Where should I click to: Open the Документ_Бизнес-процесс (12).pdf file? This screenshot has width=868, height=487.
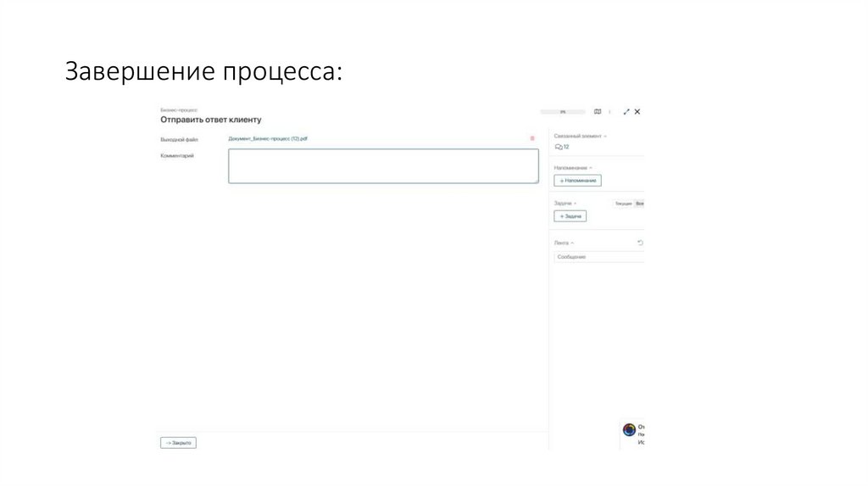268,138
